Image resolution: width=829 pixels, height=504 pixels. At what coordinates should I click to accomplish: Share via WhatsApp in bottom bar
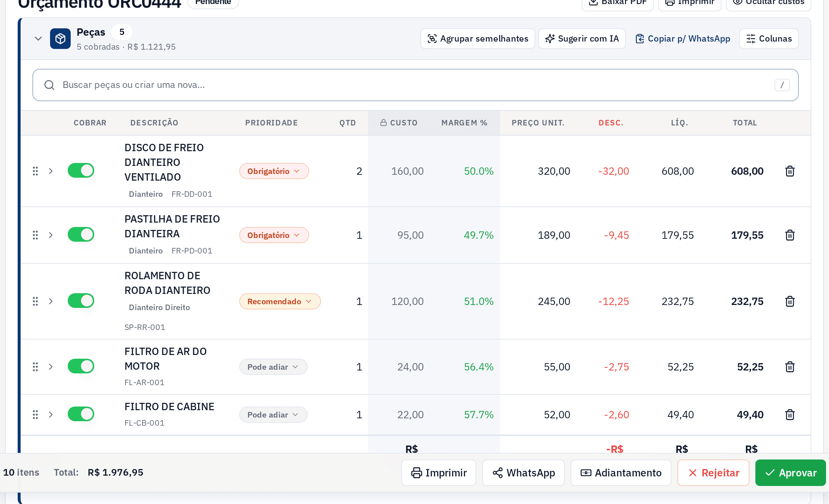(x=523, y=473)
